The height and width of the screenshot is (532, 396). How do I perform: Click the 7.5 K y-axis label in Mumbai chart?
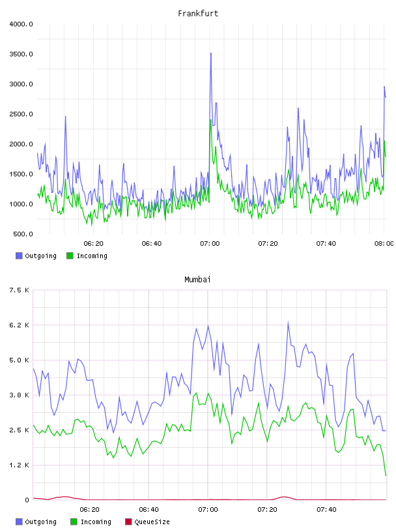pyautogui.click(x=19, y=290)
